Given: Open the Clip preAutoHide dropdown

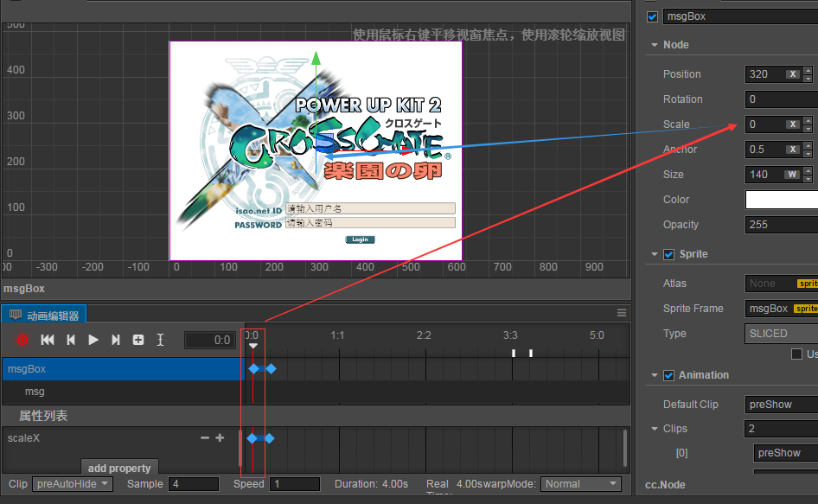Looking at the screenshot, I should coord(72,484).
